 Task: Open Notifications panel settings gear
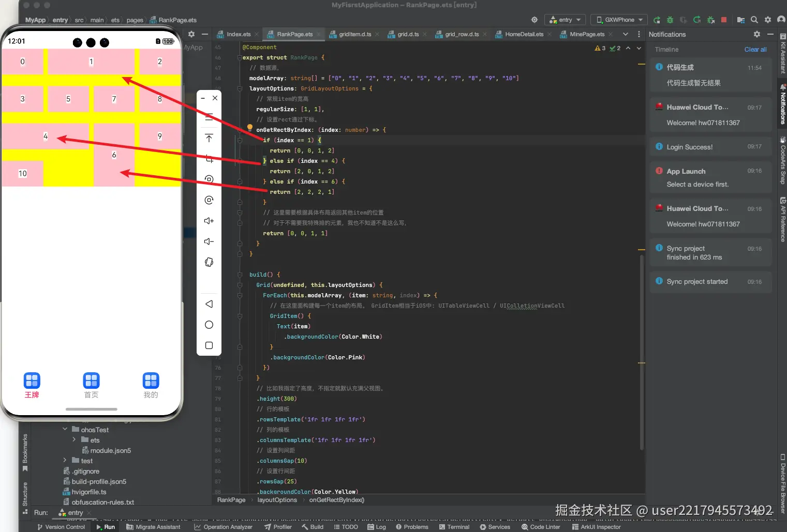757,34
